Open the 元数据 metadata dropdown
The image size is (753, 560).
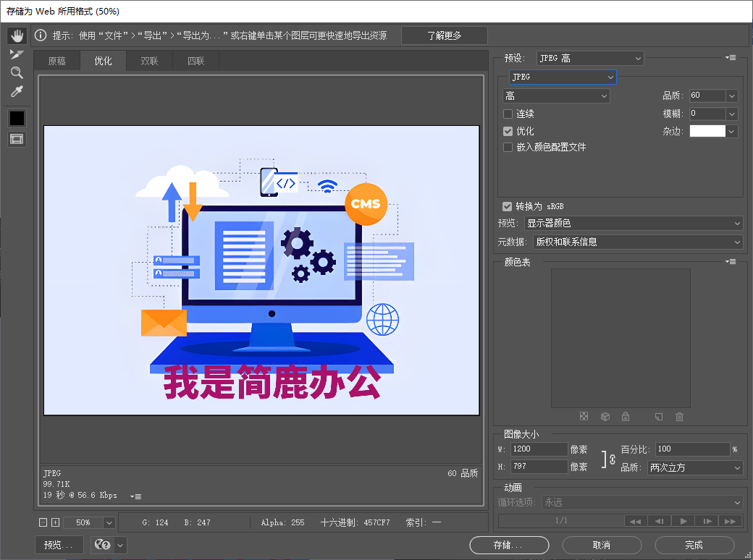637,242
